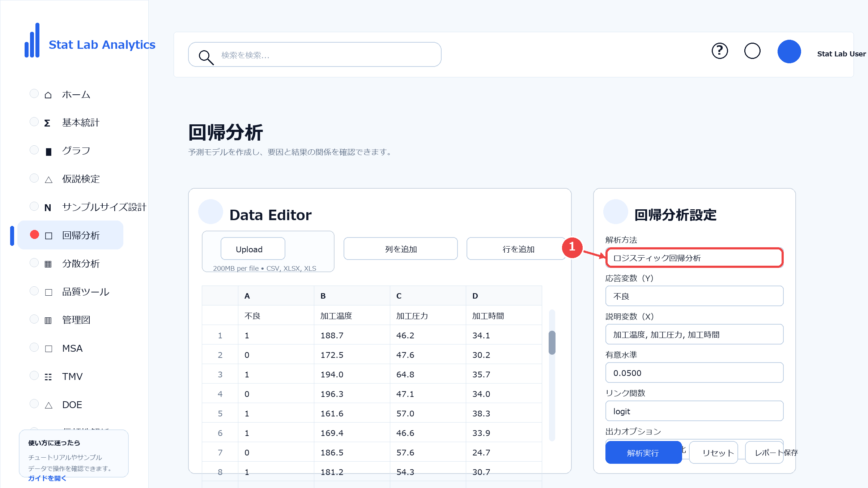Click the triangle icon for DOE
This screenshot has height=488, width=868.
(48, 405)
